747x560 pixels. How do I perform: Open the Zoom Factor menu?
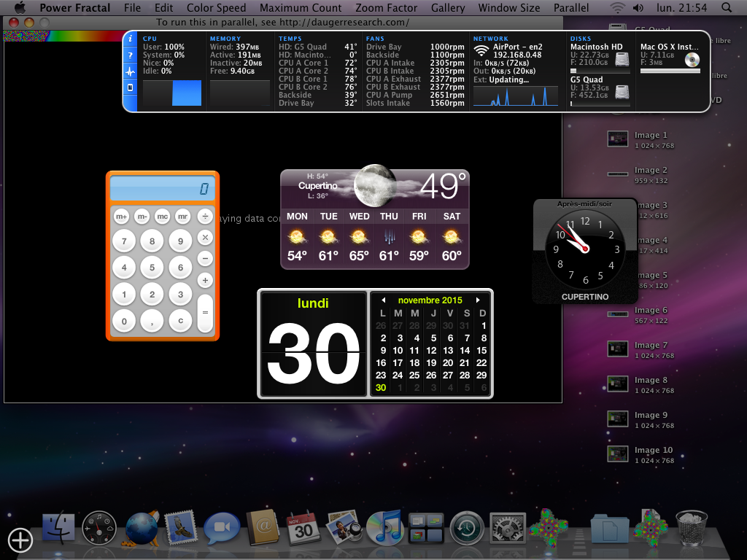(387, 7)
